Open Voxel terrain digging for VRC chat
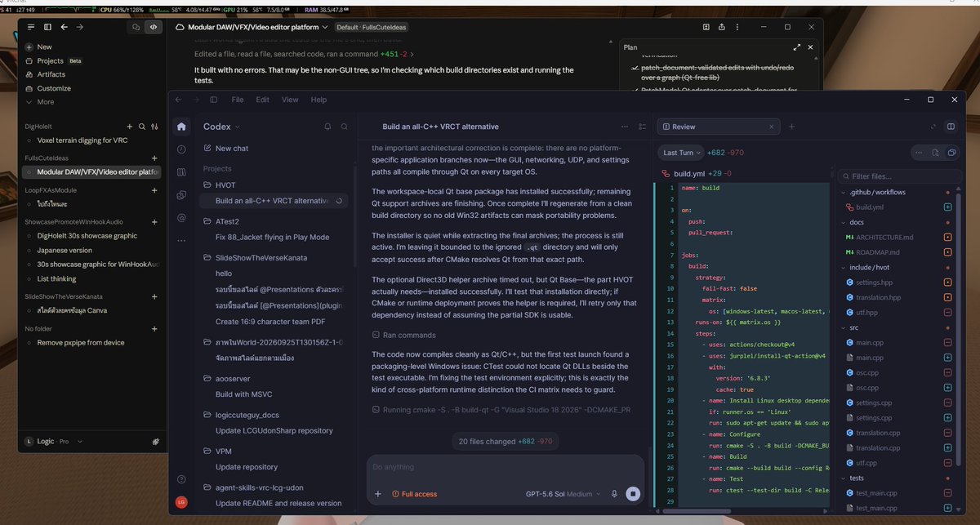Image resolution: width=980 pixels, height=525 pixels. click(82, 140)
